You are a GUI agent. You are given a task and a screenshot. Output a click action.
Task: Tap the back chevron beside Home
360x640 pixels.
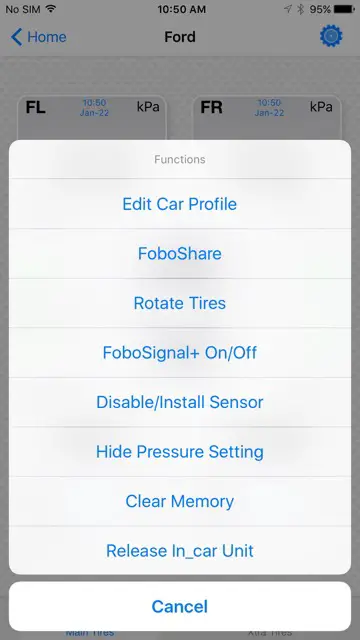coord(16,37)
